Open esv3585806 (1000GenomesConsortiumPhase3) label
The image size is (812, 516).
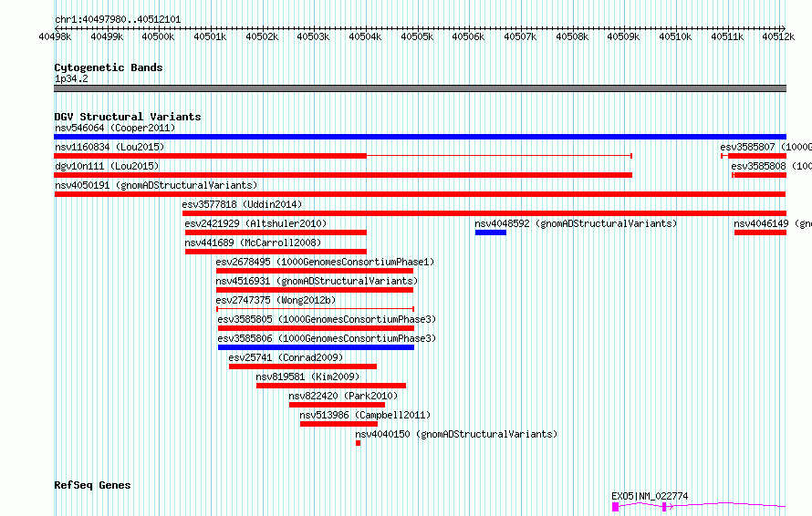(327, 338)
